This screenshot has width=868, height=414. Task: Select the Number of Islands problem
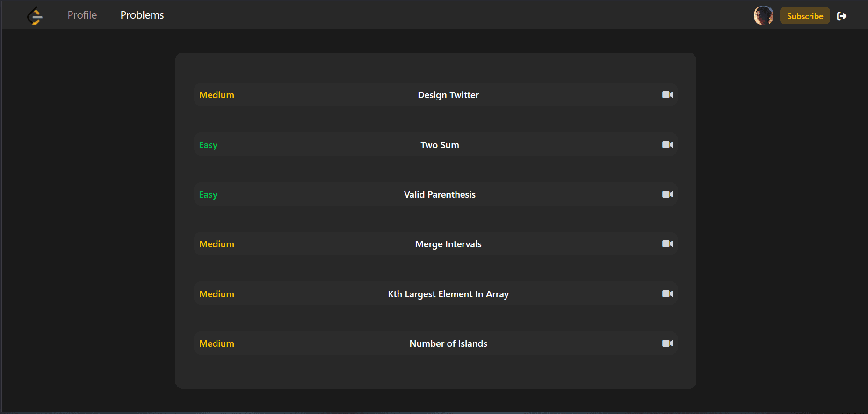click(448, 343)
